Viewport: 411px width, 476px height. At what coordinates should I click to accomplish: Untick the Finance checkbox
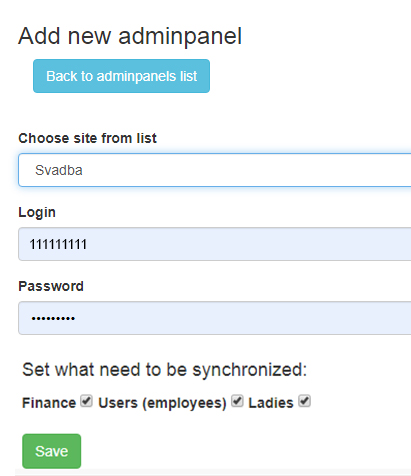87,401
